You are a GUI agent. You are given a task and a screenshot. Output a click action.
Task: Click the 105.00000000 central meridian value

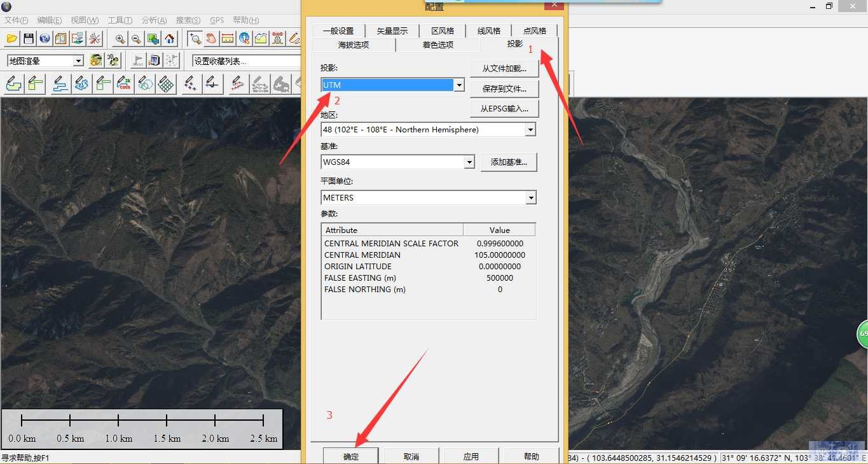tap(500, 255)
